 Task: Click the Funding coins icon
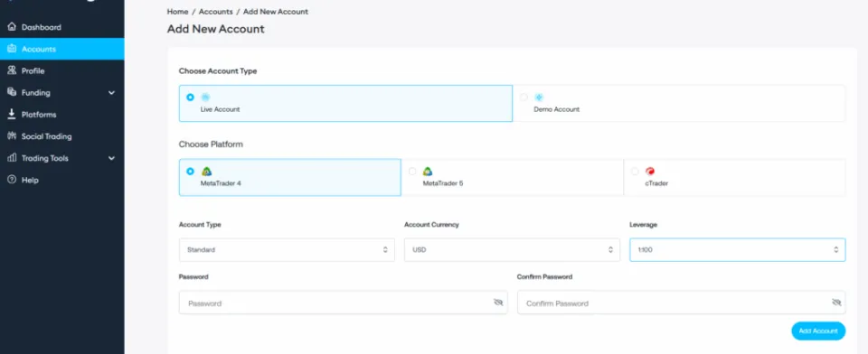click(x=12, y=92)
